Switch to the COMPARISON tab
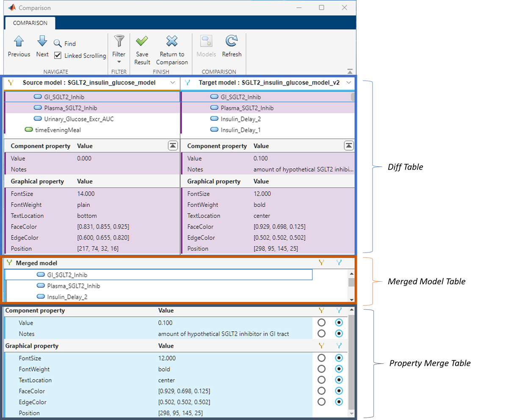 (30, 23)
